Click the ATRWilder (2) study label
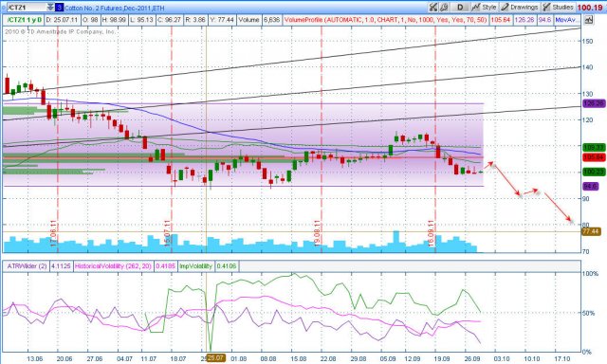Screen dimensions: 607x364 click(x=27, y=266)
